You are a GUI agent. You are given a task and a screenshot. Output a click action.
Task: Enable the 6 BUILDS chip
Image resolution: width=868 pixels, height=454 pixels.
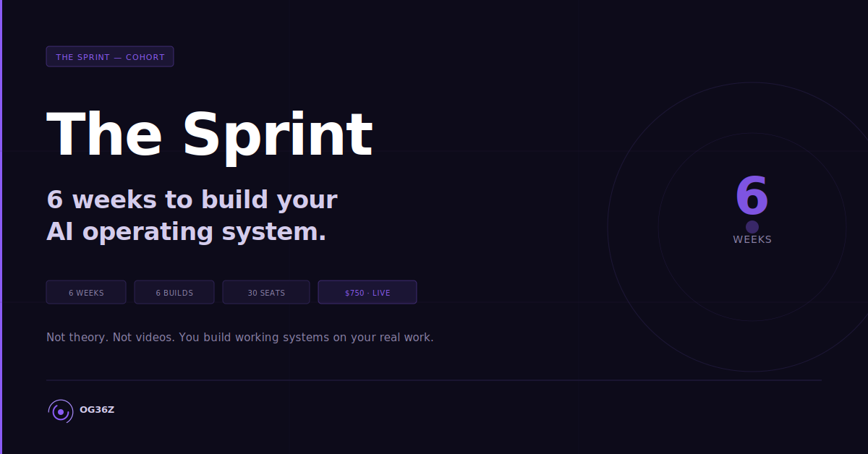tap(174, 292)
